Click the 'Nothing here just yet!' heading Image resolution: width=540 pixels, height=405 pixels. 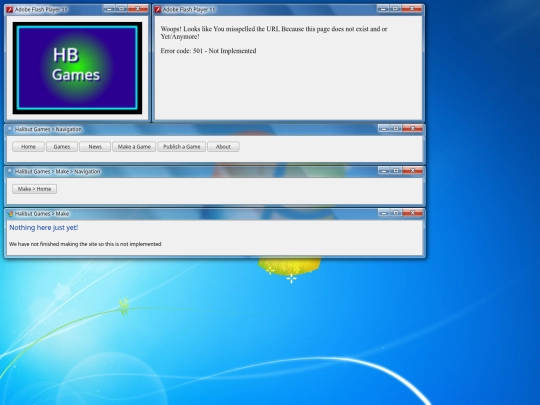coord(44,228)
